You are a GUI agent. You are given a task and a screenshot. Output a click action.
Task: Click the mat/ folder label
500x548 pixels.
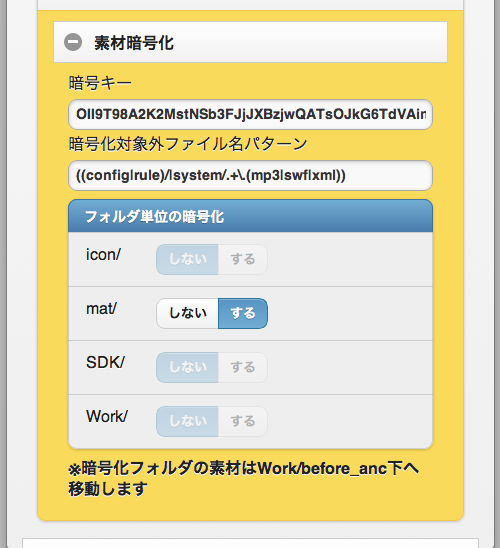coord(101,309)
